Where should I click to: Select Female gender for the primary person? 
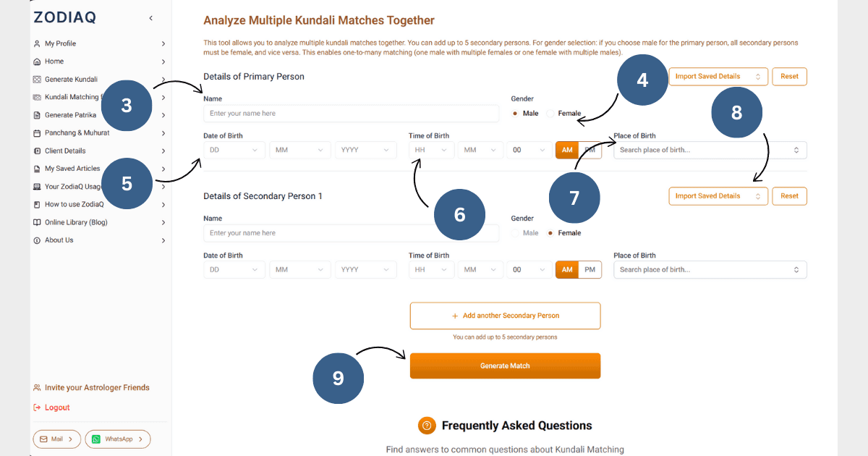tap(551, 114)
